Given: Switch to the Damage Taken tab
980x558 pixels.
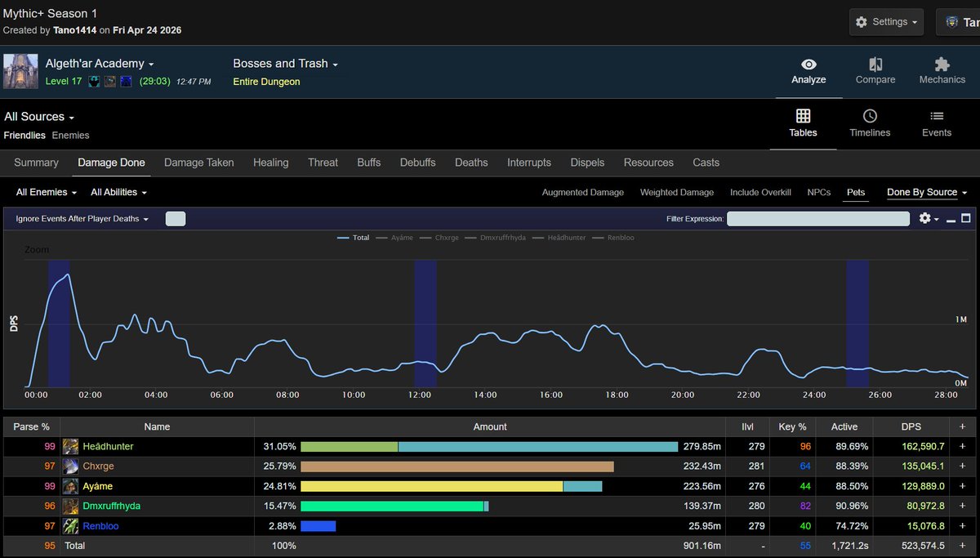Looking at the screenshot, I should click(x=199, y=163).
